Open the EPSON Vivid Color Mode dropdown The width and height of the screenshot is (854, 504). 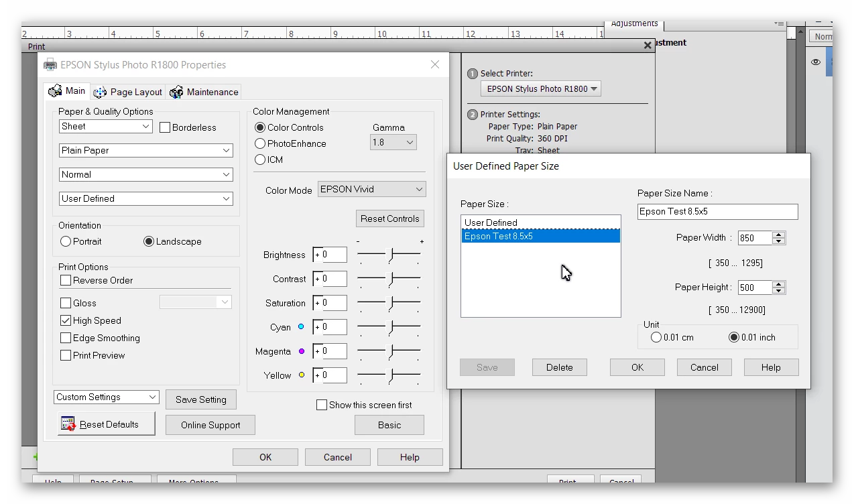(x=372, y=189)
